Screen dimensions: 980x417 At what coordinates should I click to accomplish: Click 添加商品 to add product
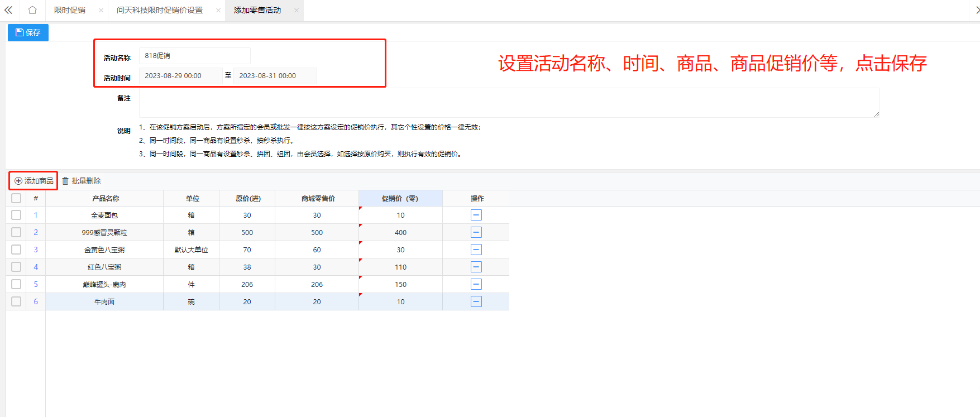34,181
